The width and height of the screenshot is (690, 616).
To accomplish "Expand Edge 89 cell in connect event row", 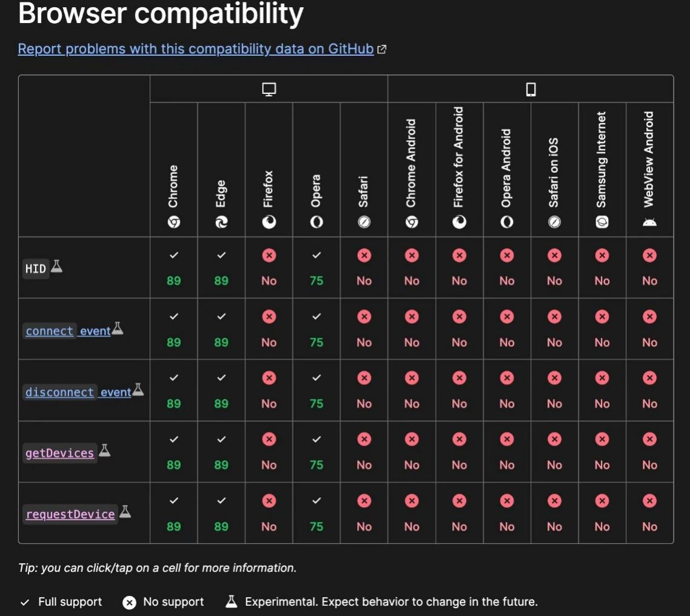I will point(221,329).
